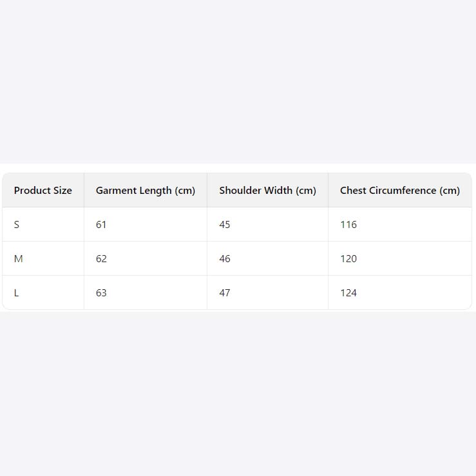Click the Product Size column header

pyautogui.click(x=43, y=191)
